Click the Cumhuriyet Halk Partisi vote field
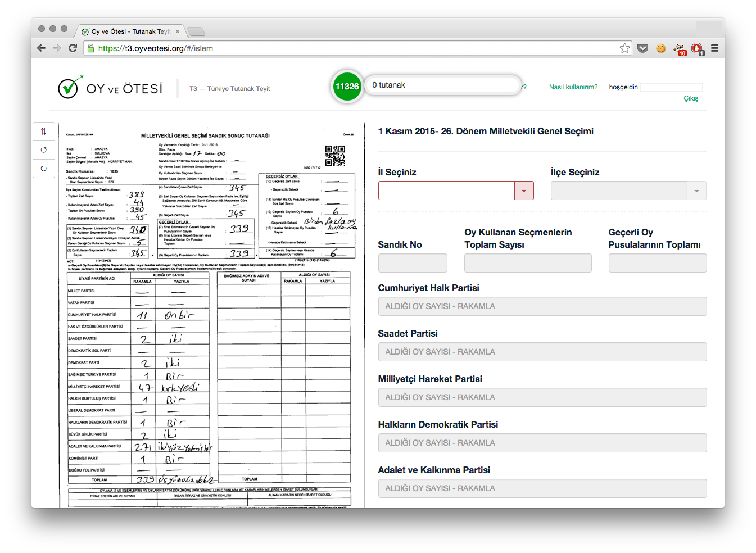The height and width of the screenshot is (553, 756). [542, 306]
